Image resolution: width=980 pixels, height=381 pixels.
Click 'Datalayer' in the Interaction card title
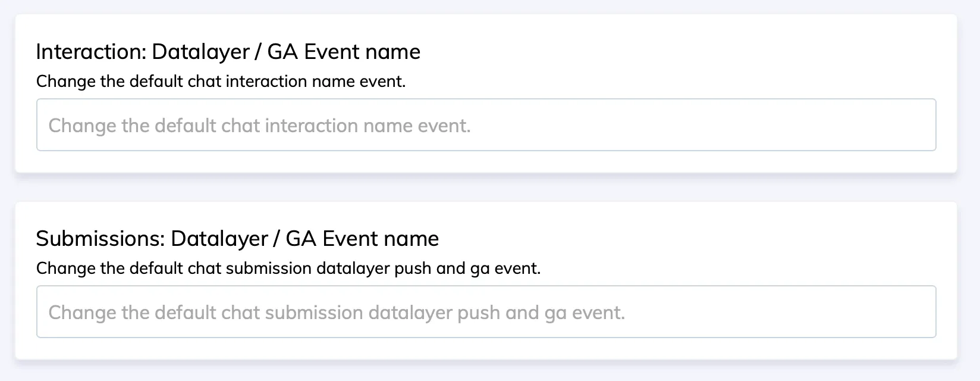point(200,52)
